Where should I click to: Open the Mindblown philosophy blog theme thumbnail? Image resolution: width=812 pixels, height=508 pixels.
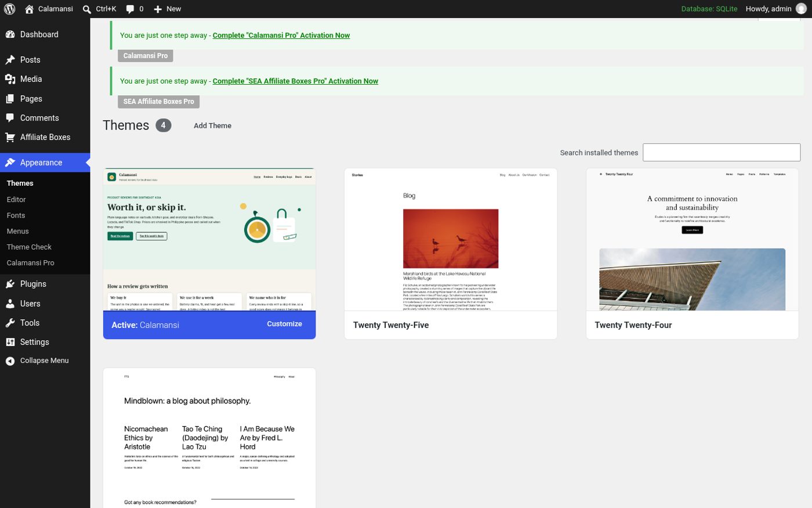[209, 438]
